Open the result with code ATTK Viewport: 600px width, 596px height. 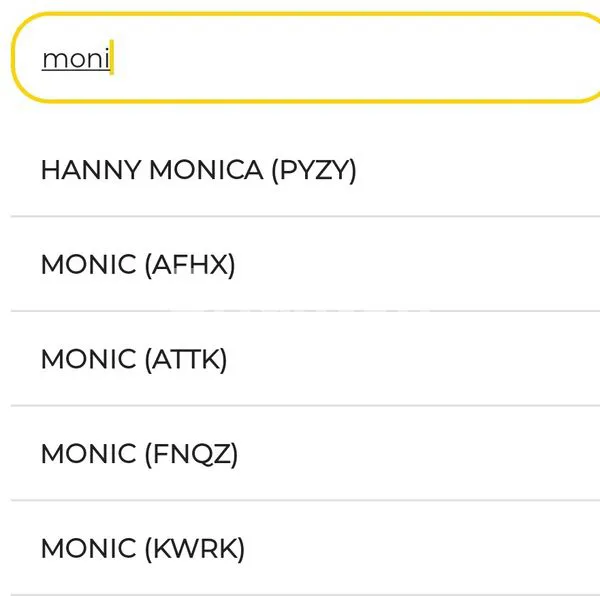(x=134, y=359)
